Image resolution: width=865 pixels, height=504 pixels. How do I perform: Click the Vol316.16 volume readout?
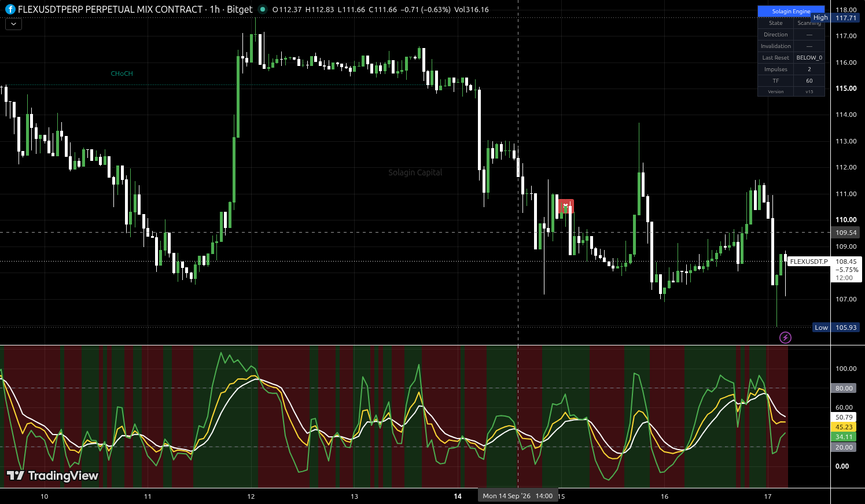pyautogui.click(x=472, y=10)
